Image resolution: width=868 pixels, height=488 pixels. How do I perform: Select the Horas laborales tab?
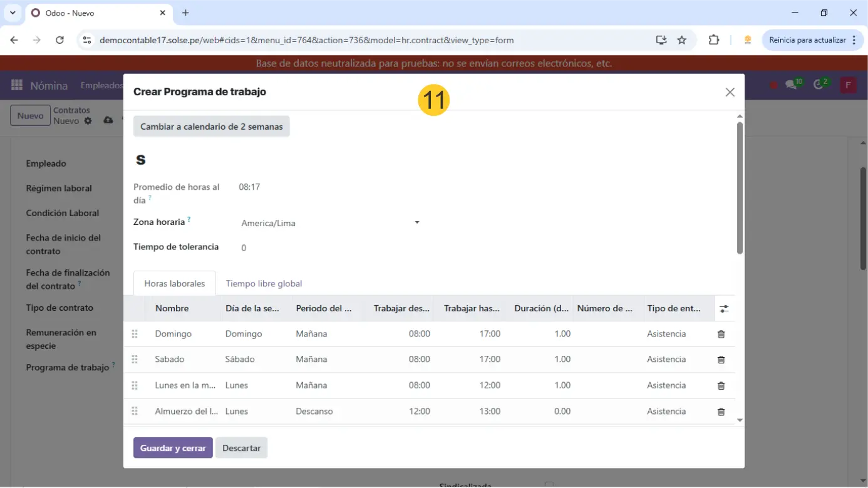174,284
